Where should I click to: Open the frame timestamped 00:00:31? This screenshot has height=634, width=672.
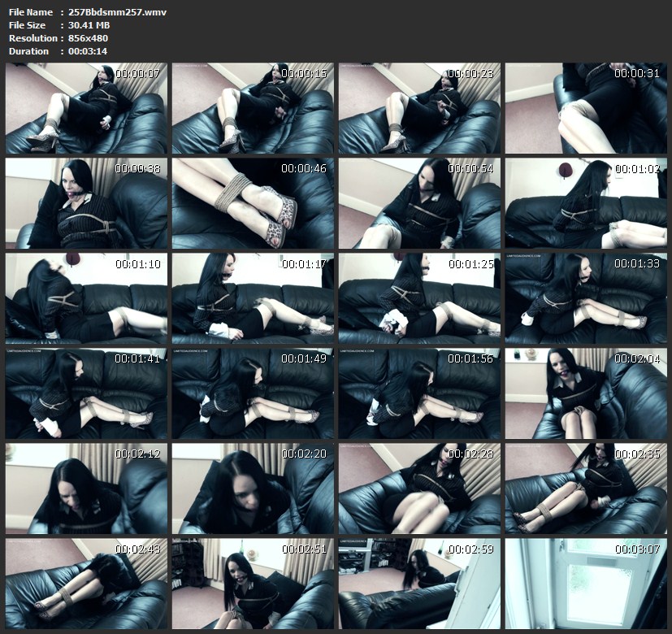[x=586, y=108]
